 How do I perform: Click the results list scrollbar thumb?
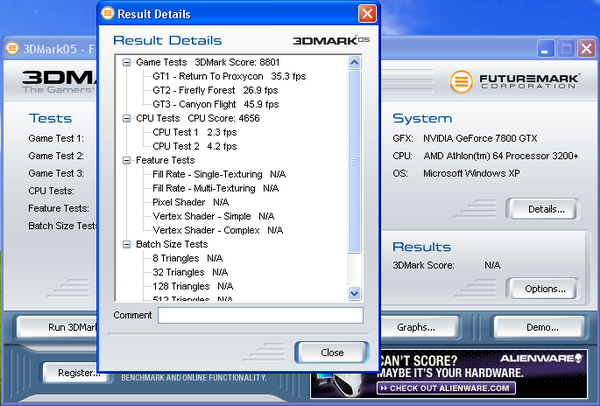tap(354, 162)
